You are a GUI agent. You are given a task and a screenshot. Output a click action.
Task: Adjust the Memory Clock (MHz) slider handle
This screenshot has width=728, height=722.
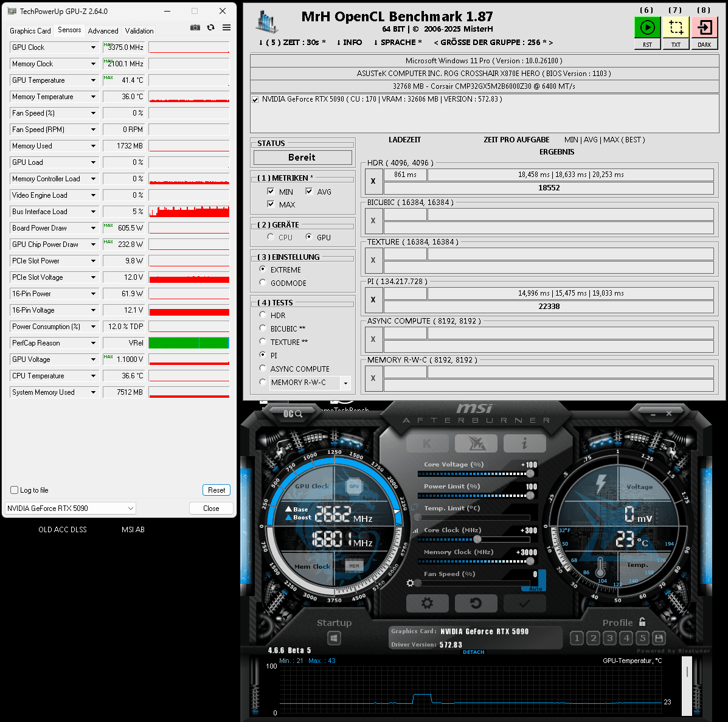[530, 561]
